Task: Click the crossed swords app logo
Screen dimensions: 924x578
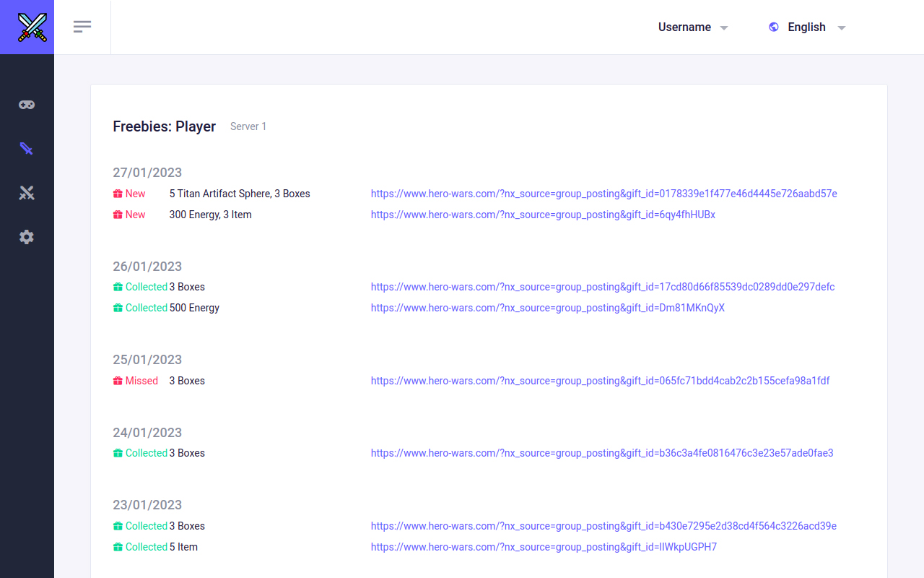Action: tap(32, 27)
